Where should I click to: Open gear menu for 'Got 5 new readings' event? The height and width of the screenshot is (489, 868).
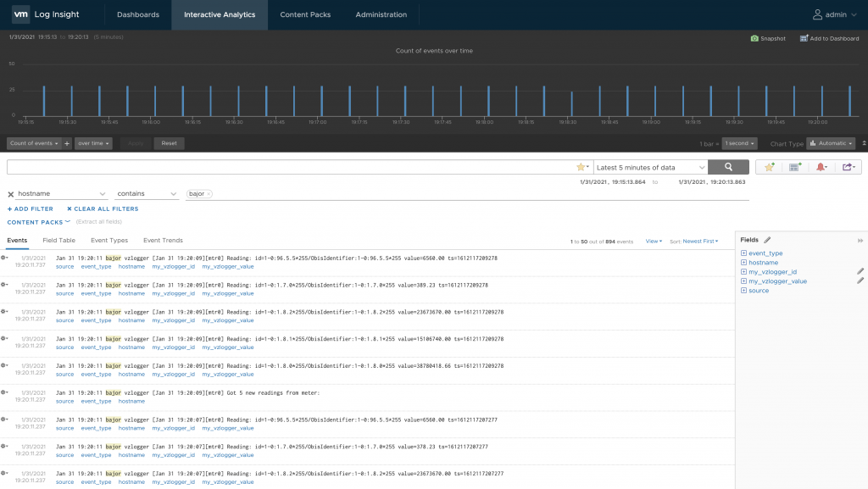[x=4, y=392]
